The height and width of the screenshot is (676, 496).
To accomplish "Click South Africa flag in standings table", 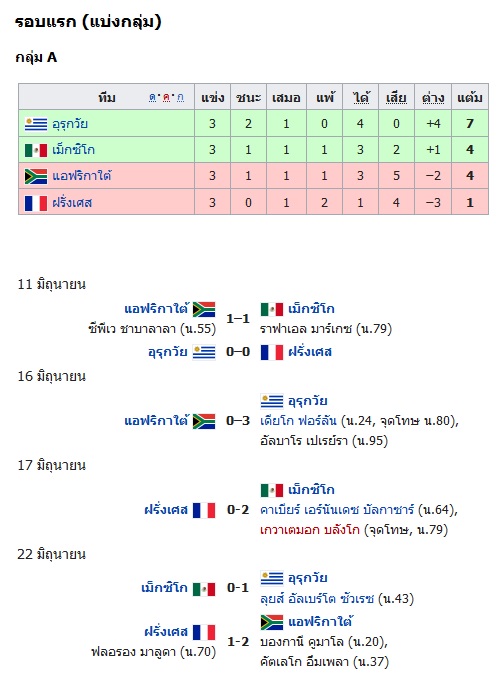I will click(x=36, y=176).
